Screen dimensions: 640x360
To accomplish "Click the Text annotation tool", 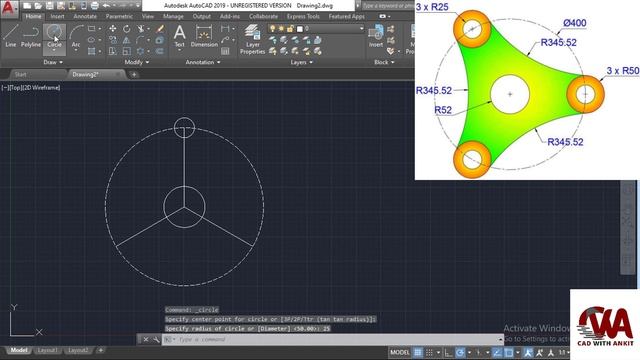I will 180,36.
